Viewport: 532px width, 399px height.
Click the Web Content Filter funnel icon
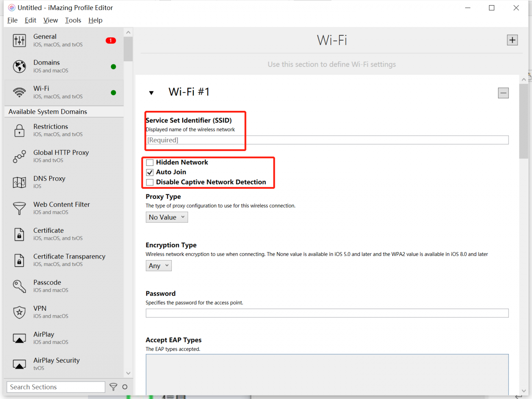tap(19, 208)
